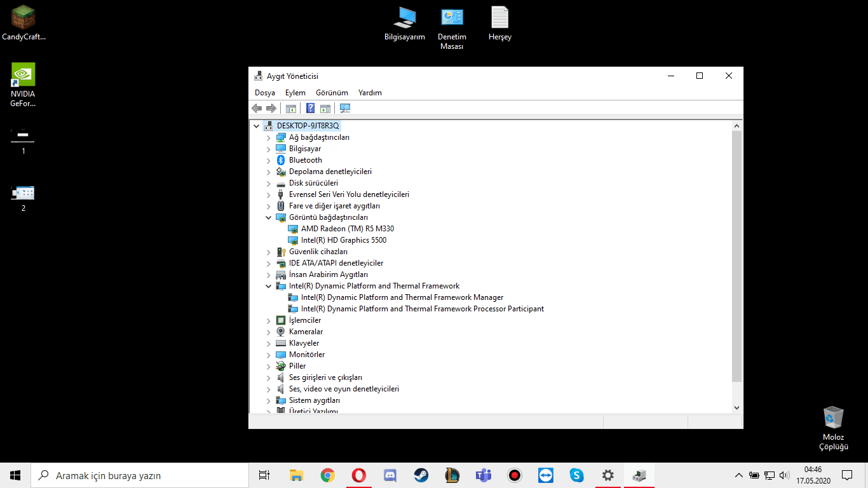
Task: Open Task View on the taskbar
Action: (264, 475)
